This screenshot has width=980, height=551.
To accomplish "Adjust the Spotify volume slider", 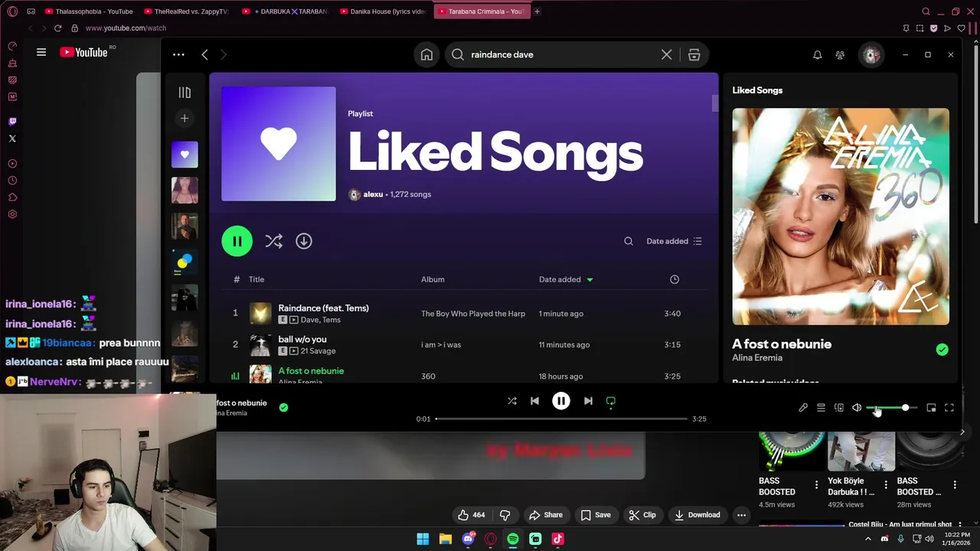I will 892,408.
